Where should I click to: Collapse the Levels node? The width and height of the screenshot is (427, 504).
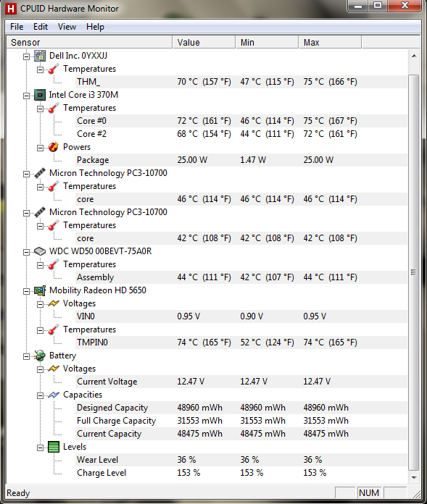point(40,448)
